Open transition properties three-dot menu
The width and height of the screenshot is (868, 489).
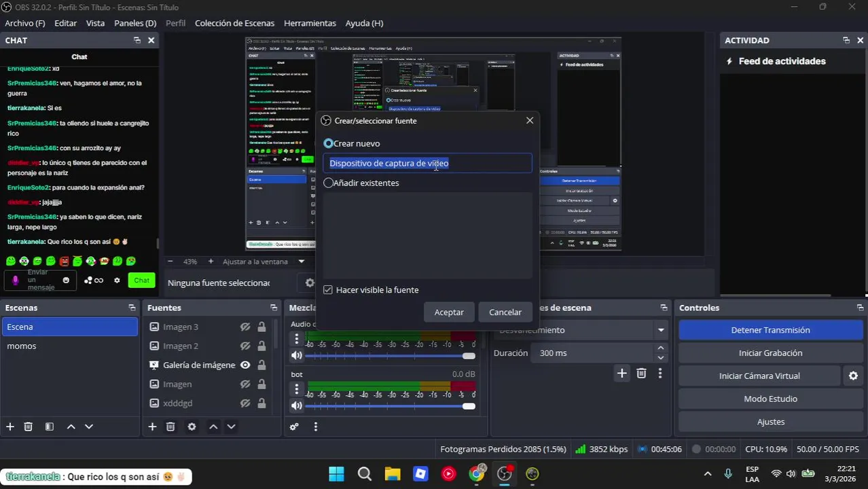click(659, 373)
